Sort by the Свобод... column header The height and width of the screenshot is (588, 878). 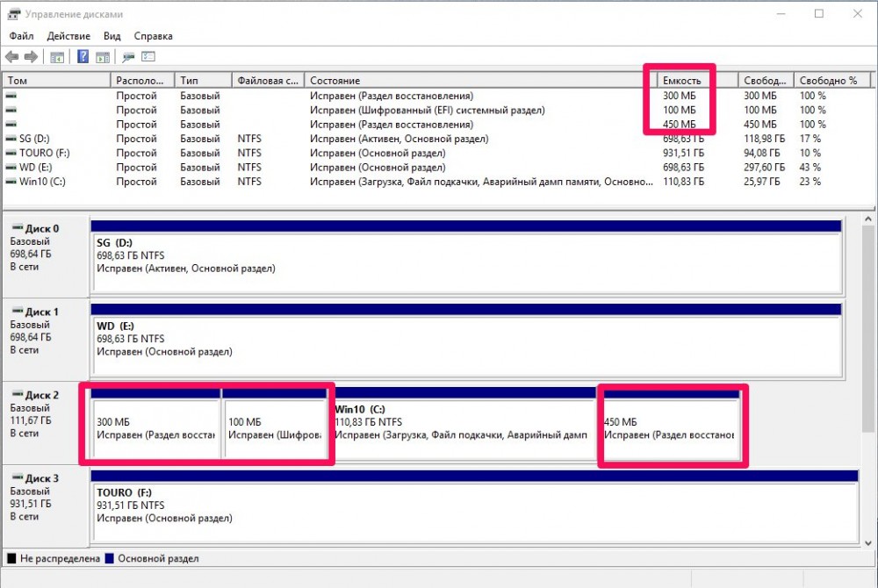click(x=766, y=81)
